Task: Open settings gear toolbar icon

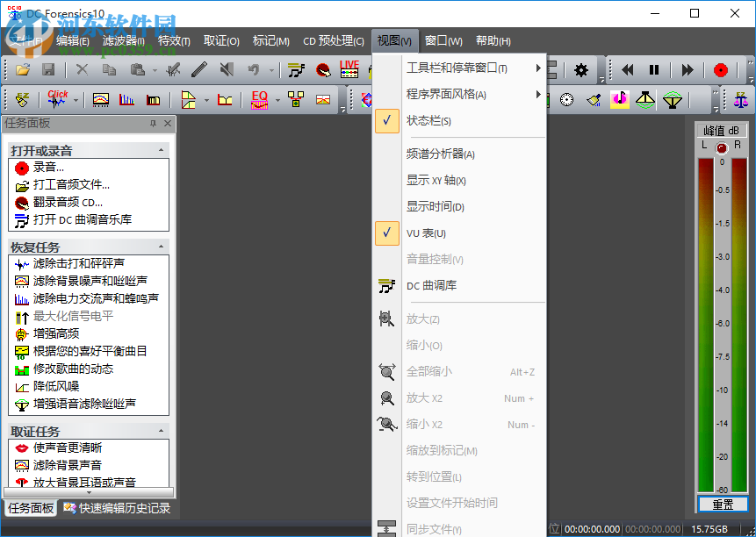Action: tap(581, 70)
